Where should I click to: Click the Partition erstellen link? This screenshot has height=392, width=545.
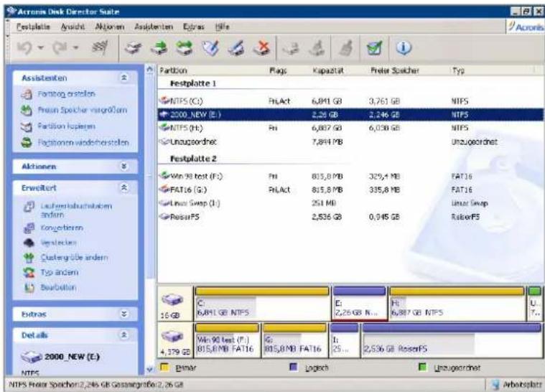tap(66, 94)
